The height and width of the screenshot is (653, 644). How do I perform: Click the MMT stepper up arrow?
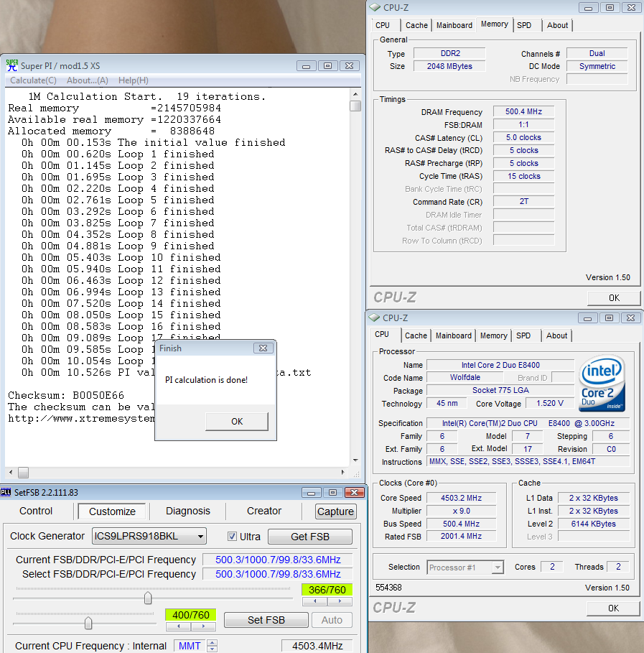tap(213, 643)
